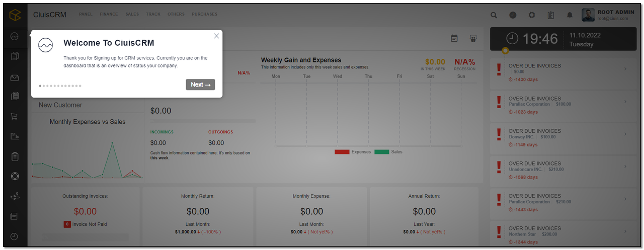The height and width of the screenshot is (250, 644).
Task: Click the yellow timeline ring marker
Action: click(505, 50)
